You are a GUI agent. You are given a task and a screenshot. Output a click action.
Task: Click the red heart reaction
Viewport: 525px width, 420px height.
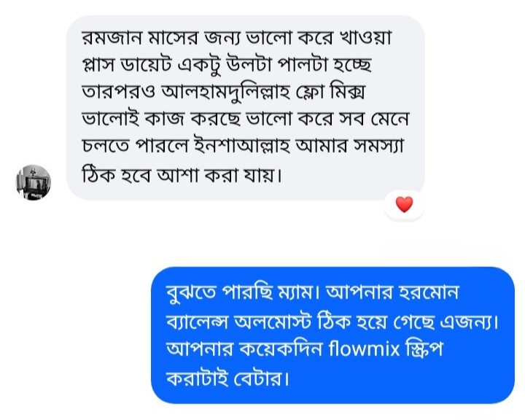(404, 205)
